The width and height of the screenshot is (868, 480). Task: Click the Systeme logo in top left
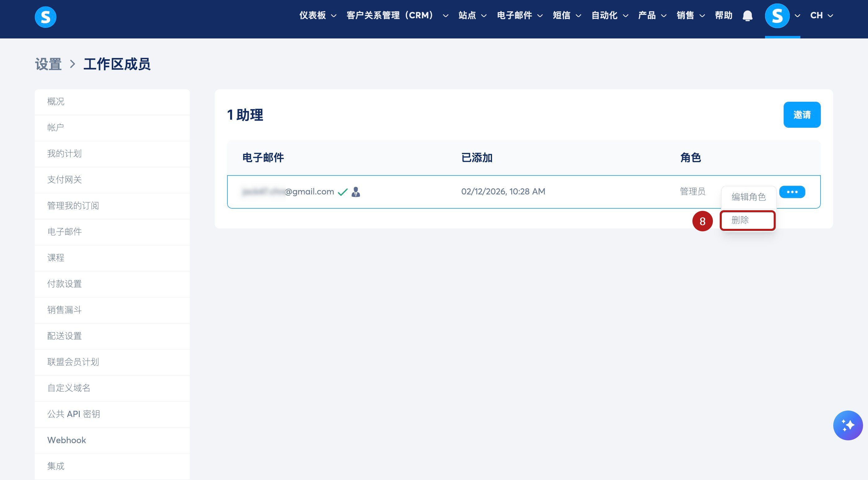(x=46, y=17)
